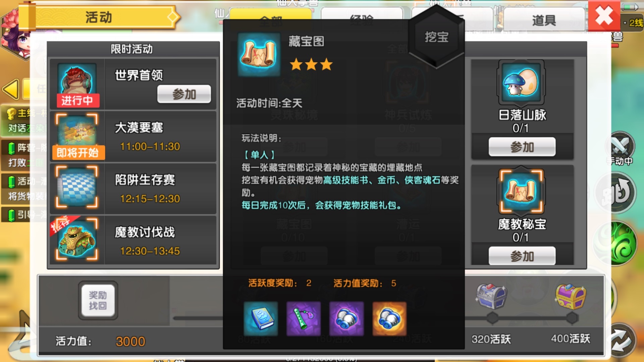Open the 魔教讨伐战 golem icon
Image resolution: width=644 pixels, height=362 pixels.
[x=77, y=239]
